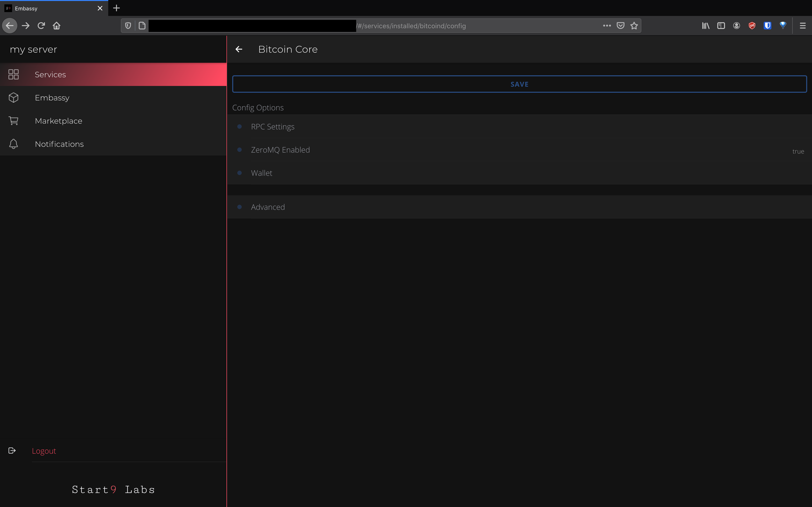Select Marketplace in the sidebar menu
Viewport: 812px width, 507px height.
[58, 121]
